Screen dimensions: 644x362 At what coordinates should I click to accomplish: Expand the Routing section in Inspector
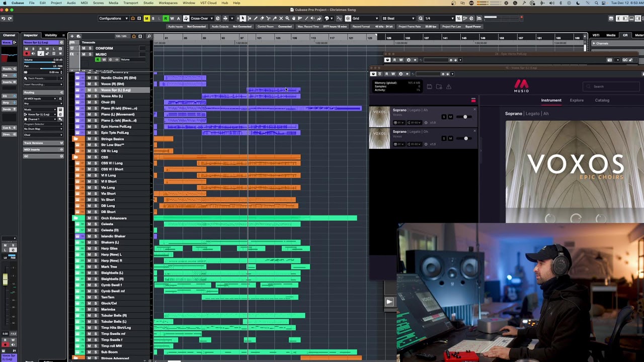43,93
